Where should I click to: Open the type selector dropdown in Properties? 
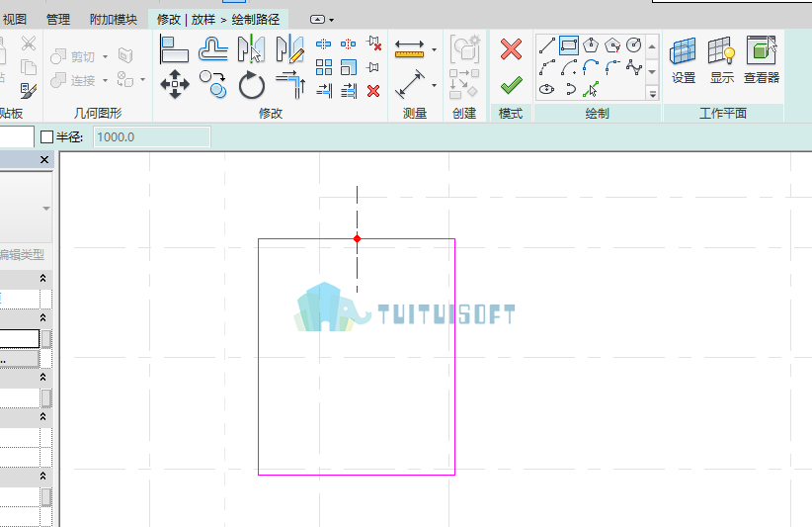(46, 209)
